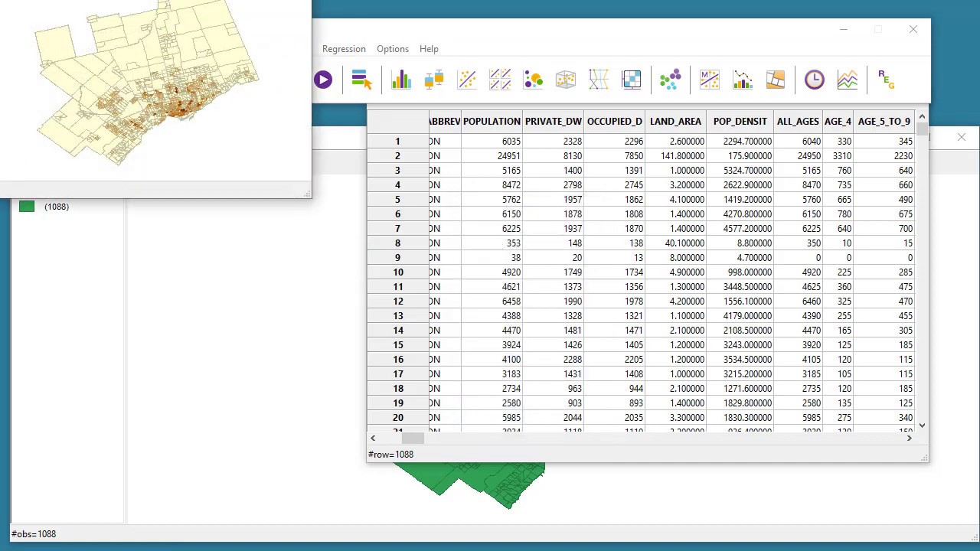Click the purple play (map movie) icon

point(323,80)
